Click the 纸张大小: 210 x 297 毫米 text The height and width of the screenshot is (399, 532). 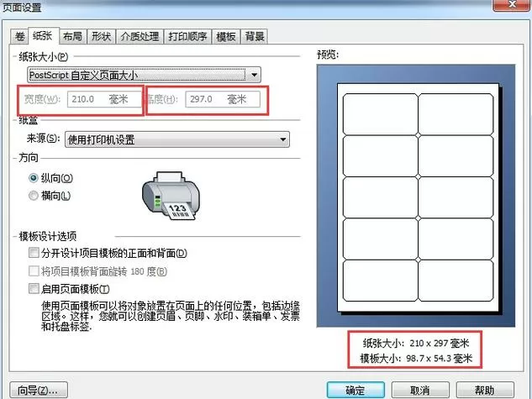416,343
